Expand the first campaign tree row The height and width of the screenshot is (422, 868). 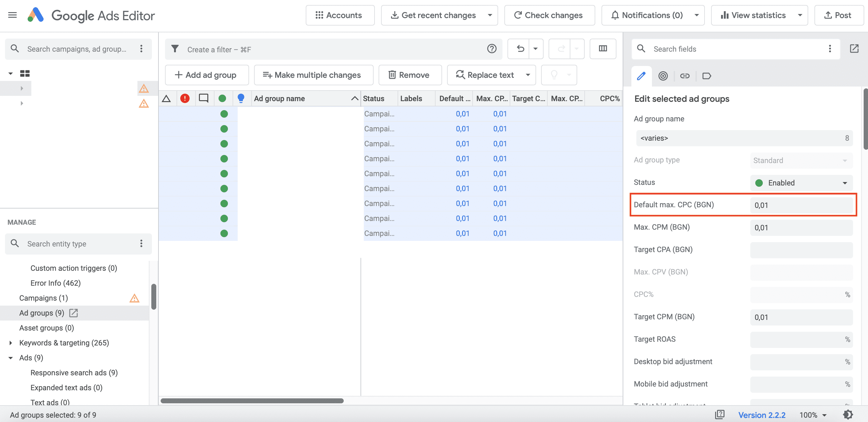pos(22,88)
